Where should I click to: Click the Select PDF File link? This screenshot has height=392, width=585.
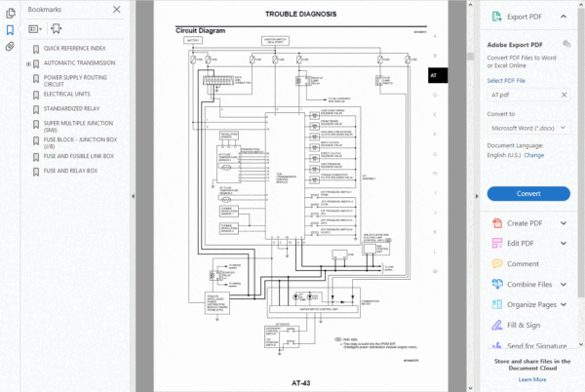tap(506, 81)
